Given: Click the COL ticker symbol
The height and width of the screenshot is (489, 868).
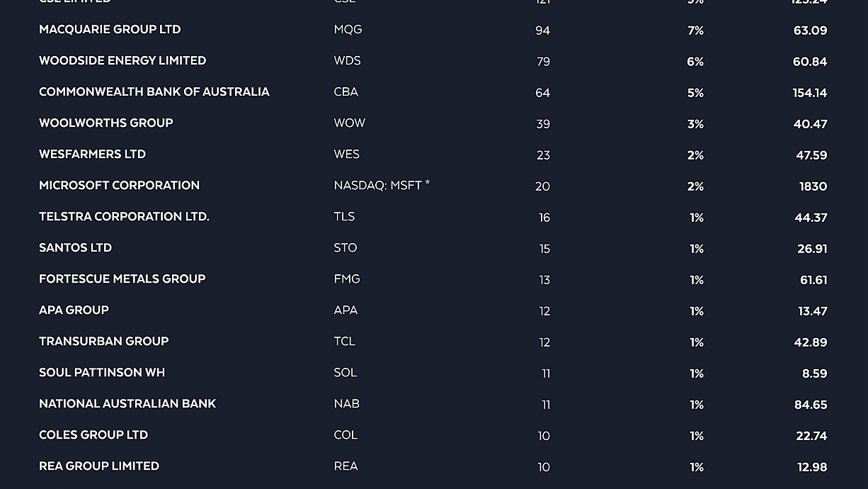Looking at the screenshot, I should pos(346,435).
